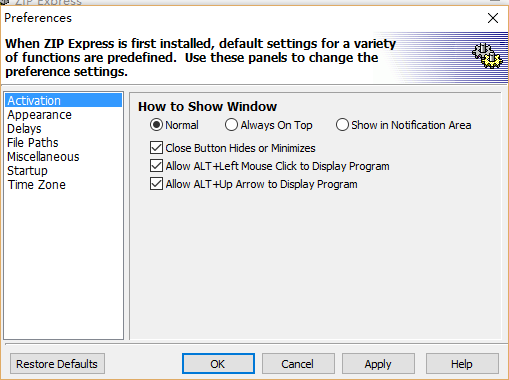509x380 pixels.
Task: Confirm settings with the OK button
Action: [x=218, y=364]
